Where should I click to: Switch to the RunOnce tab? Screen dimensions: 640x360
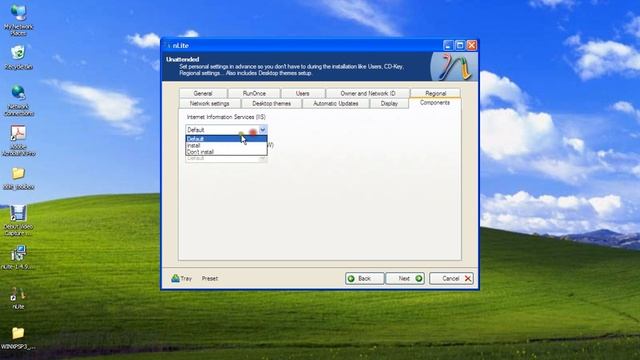(254, 93)
